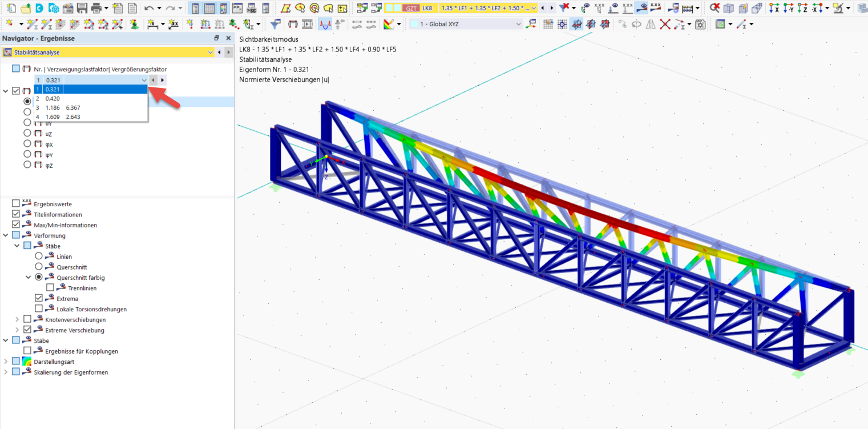The width and height of the screenshot is (868, 429).
Task: Select the Querschnitt farbig radio option
Action: tap(39, 277)
